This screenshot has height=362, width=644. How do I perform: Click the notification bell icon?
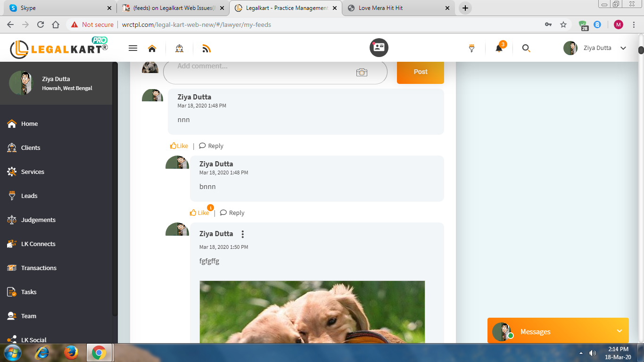tap(499, 48)
